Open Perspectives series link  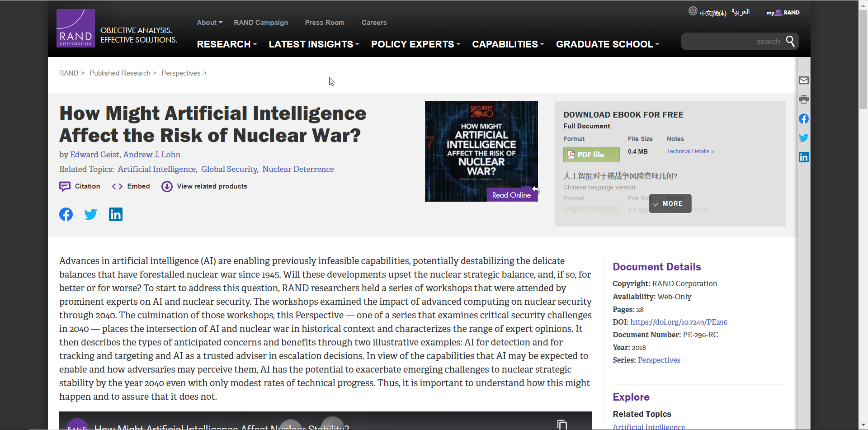(x=659, y=360)
